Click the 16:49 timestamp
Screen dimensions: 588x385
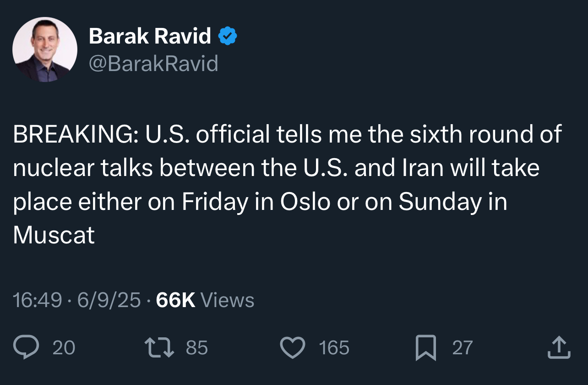click(x=37, y=300)
